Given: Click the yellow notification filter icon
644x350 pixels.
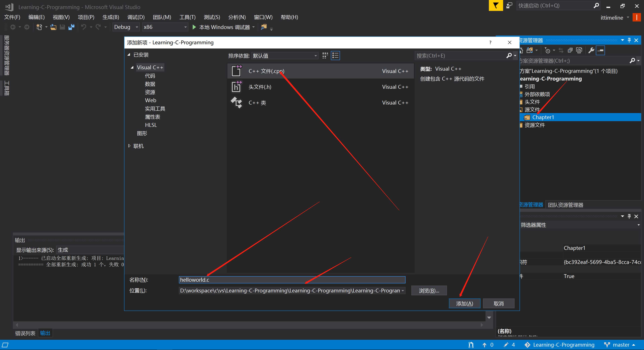Looking at the screenshot, I should click(496, 6).
